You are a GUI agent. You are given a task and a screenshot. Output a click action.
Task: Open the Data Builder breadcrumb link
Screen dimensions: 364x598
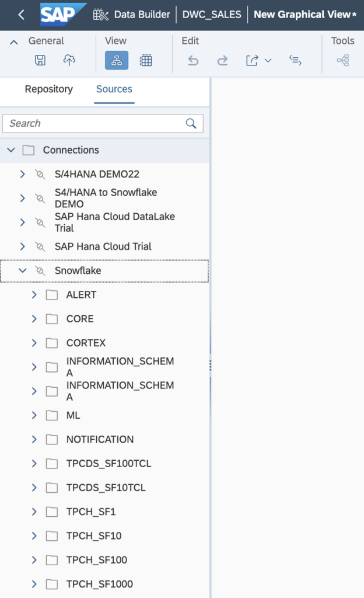(142, 15)
